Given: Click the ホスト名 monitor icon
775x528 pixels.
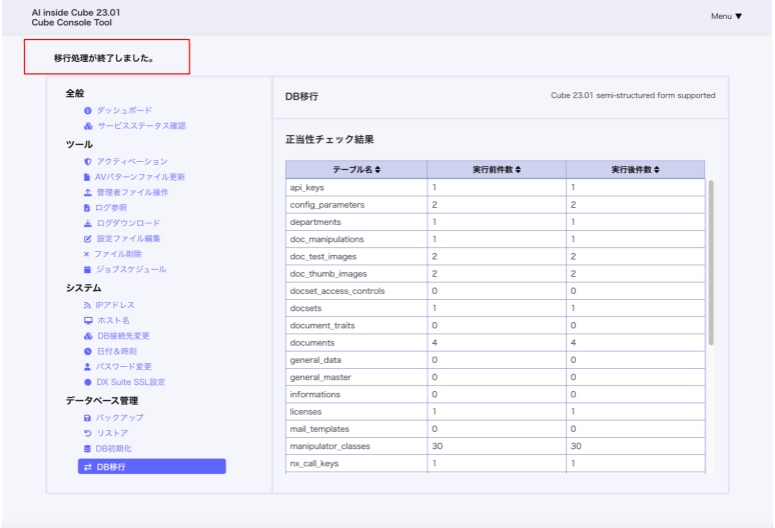Looking at the screenshot, I should pyautogui.click(x=88, y=321).
